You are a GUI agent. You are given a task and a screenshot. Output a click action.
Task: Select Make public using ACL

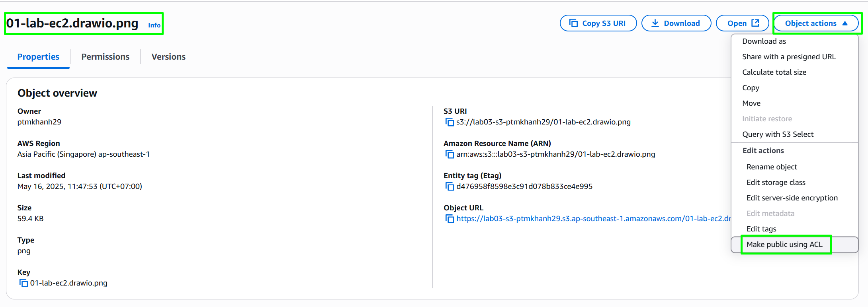[x=794, y=245]
